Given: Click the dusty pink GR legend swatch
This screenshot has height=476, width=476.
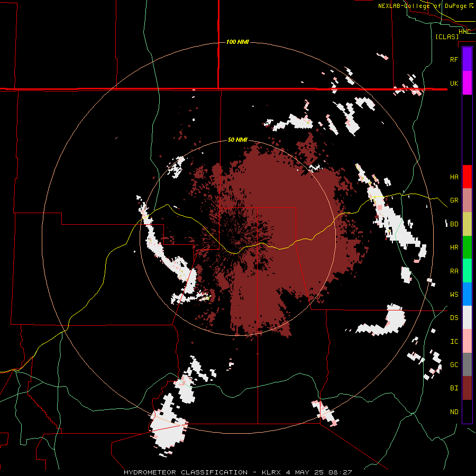Looking at the screenshot, I should [x=467, y=200].
